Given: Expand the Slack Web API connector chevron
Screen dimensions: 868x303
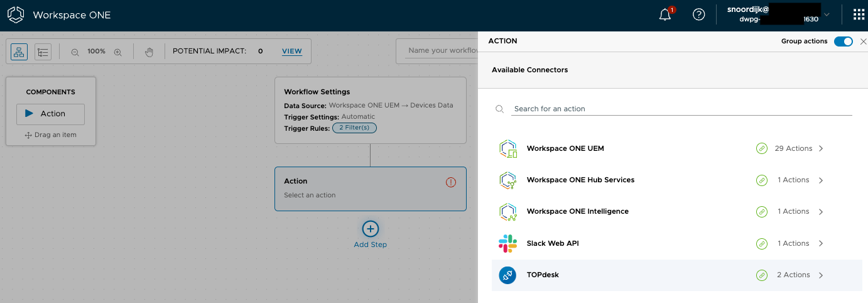Looking at the screenshot, I should pos(821,243).
